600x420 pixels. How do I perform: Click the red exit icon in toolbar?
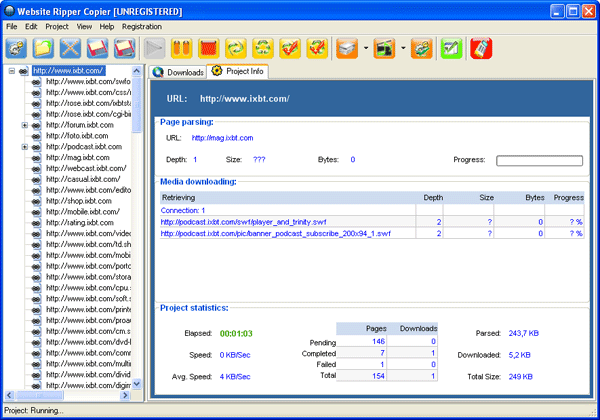click(481, 48)
